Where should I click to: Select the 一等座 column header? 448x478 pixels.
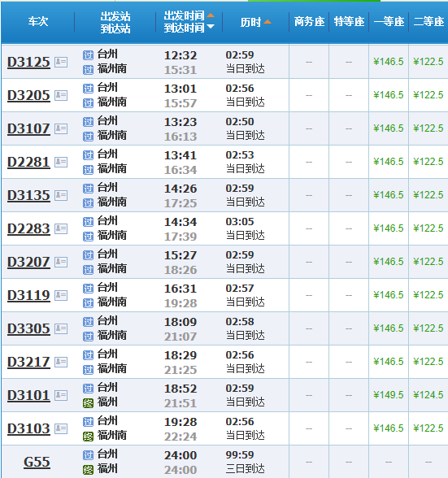389,22
